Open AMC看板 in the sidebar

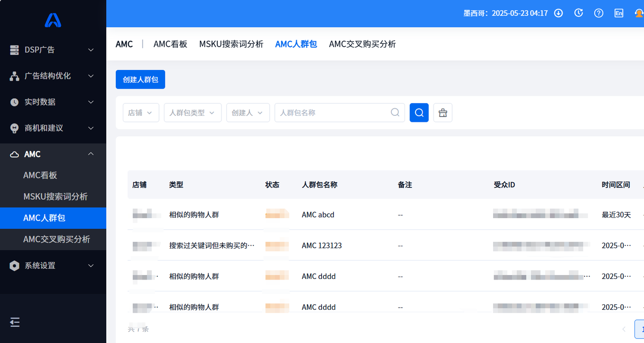53,175
